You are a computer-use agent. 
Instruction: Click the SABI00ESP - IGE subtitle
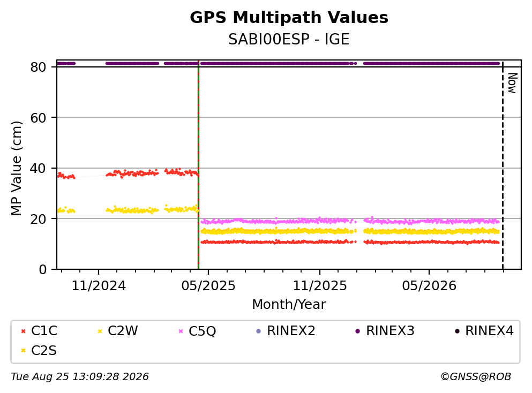289,39
